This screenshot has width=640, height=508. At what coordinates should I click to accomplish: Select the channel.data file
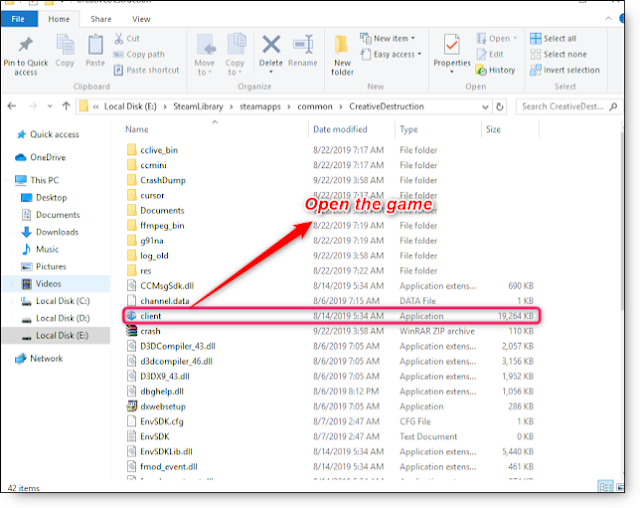coord(331,301)
